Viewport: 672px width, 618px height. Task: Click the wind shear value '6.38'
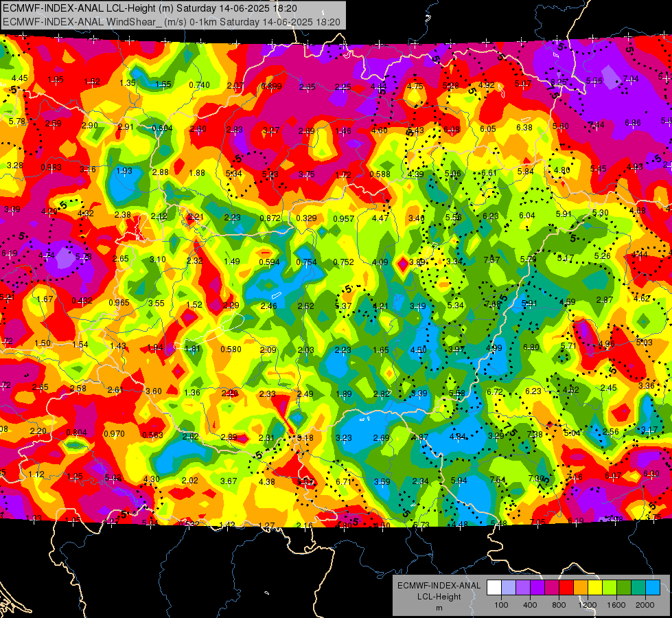[524, 127]
